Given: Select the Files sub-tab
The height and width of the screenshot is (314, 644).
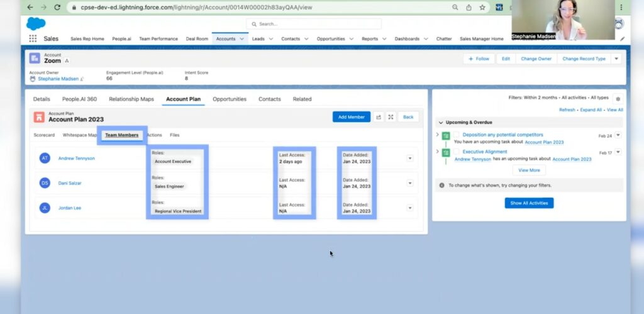Looking at the screenshot, I should 175,135.
